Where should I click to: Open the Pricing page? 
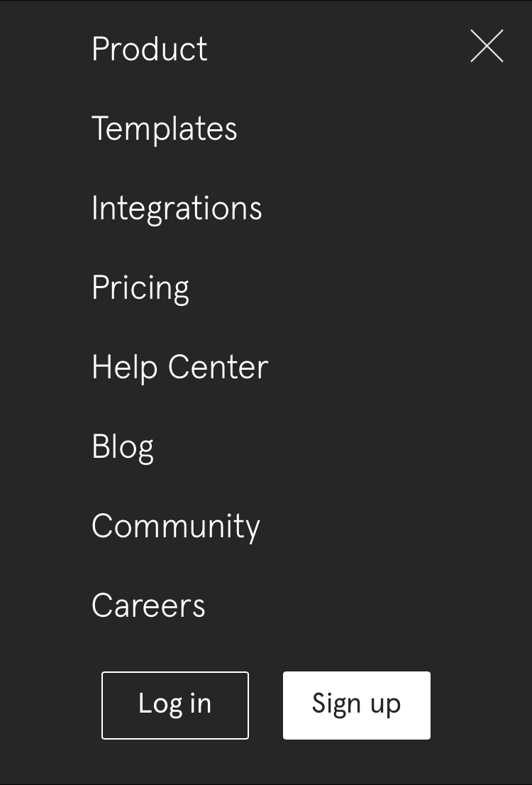(x=140, y=288)
